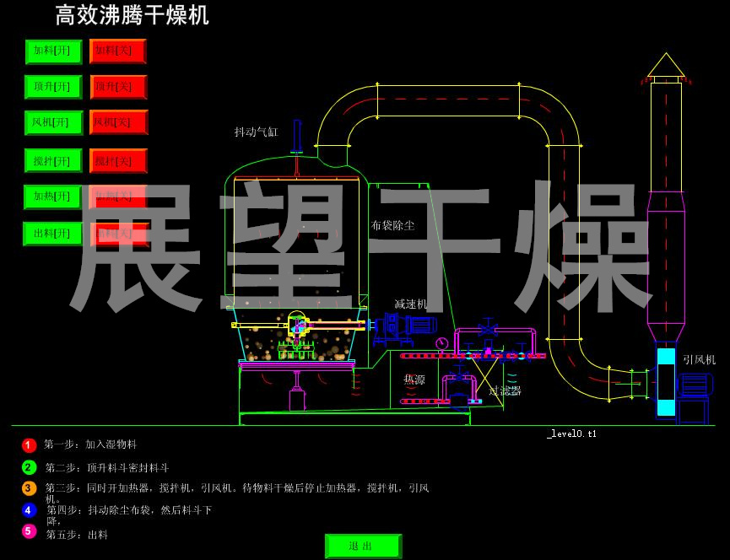Start the fan with 风机[开]
Viewport: 730px width, 560px height.
tap(54, 123)
